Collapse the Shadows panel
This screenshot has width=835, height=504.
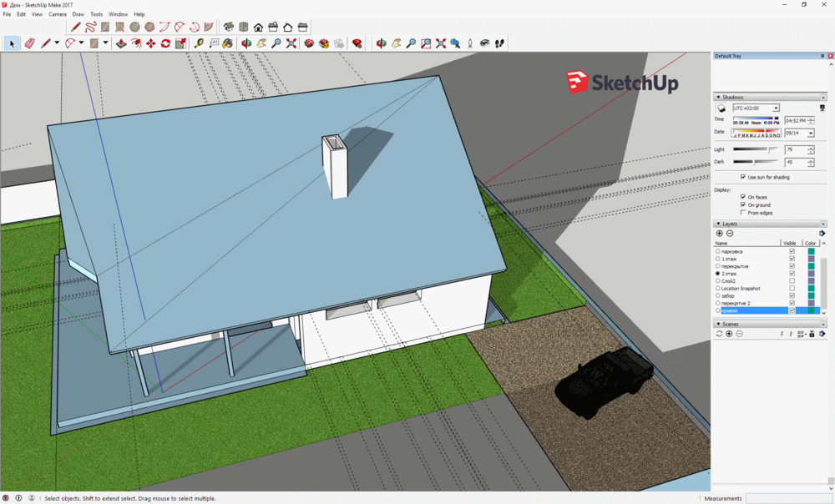click(x=718, y=98)
